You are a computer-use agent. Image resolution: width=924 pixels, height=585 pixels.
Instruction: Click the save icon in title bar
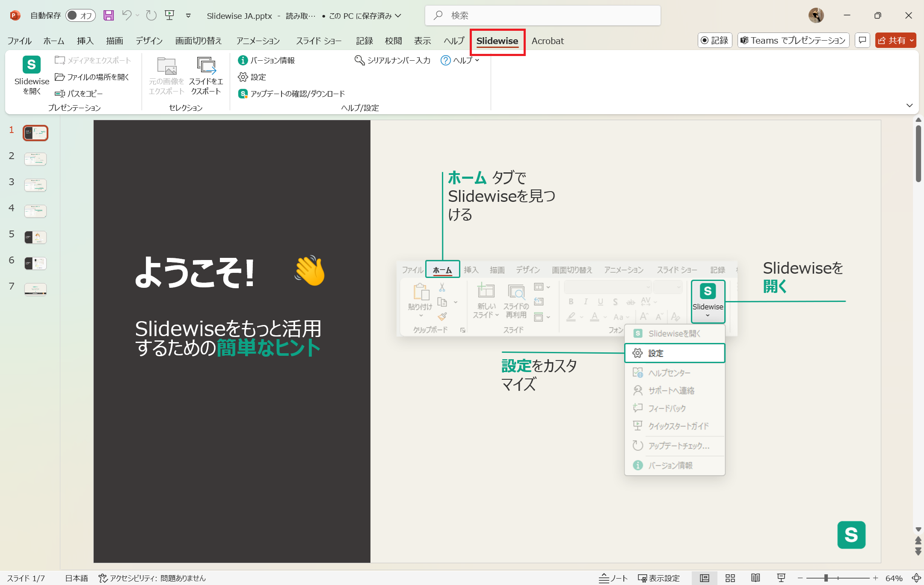coord(109,15)
